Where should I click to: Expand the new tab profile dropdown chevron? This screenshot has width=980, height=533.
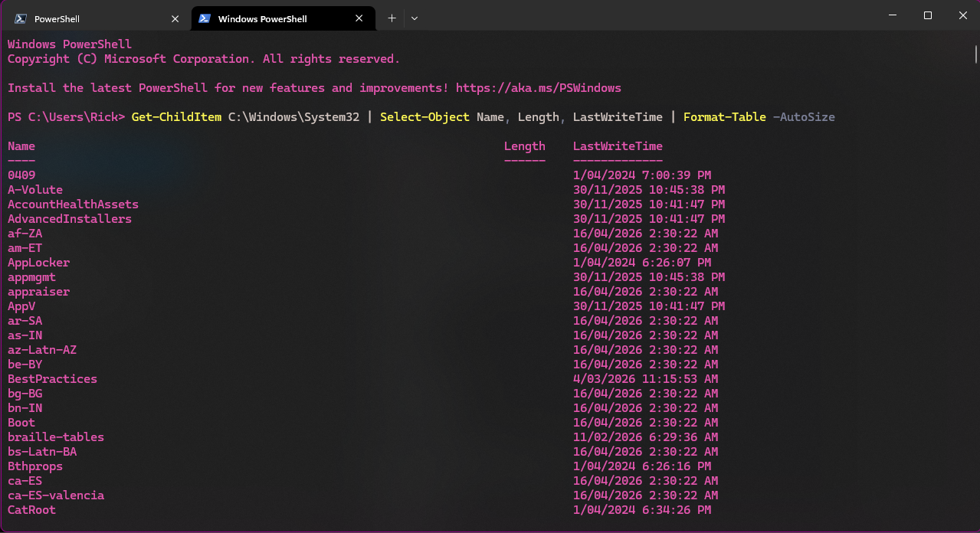tap(415, 18)
